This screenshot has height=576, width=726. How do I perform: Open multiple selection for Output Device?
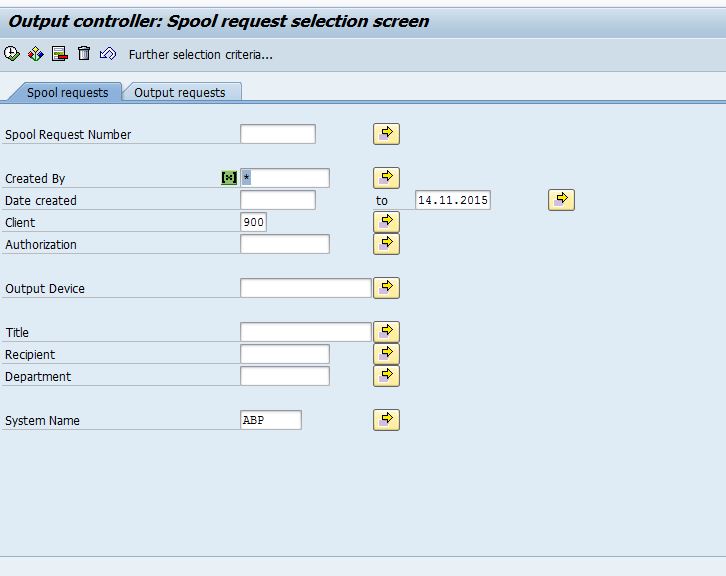pyautogui.click(x=386, y=288)
